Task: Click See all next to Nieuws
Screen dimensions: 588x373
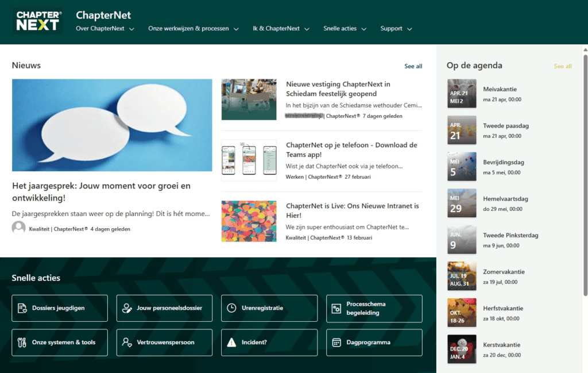Action: pyautogui.click(x=413, y=66)
